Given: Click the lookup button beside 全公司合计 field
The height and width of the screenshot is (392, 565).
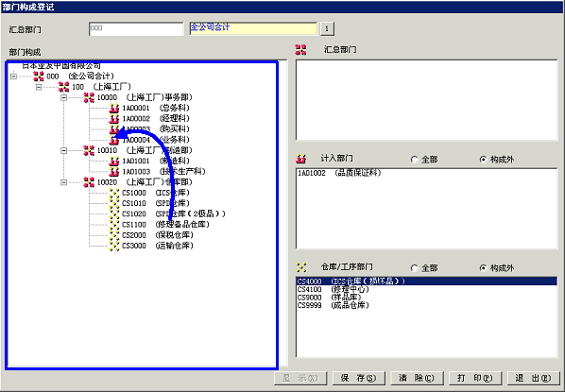Looking at the screenshot, I should (327, 29).
